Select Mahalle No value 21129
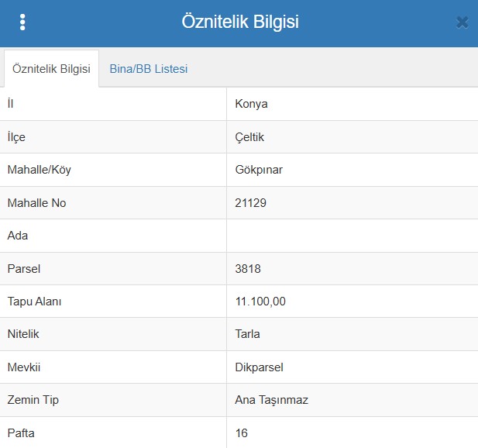This screenshot has width=478, height=448. point(250,203)
